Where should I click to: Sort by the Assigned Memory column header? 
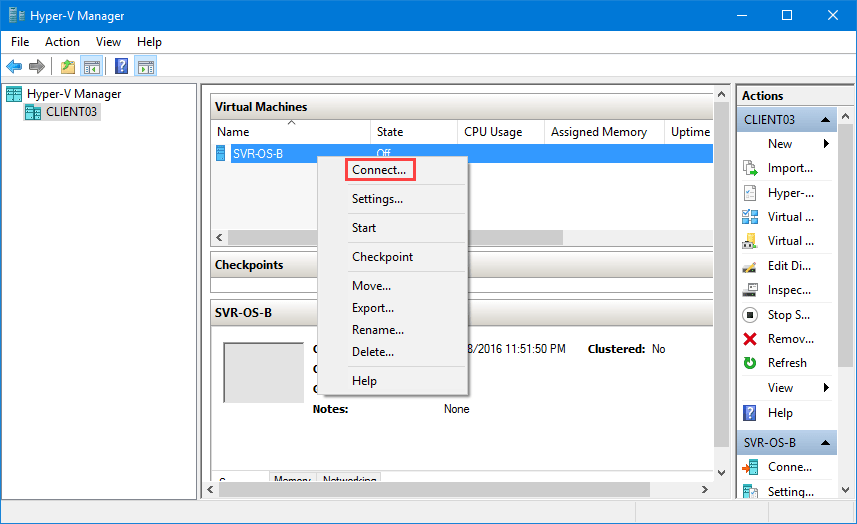(604, 132)
